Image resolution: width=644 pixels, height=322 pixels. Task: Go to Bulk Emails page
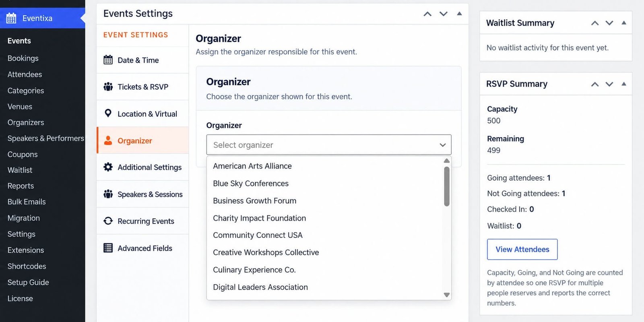tap(27, 202)
